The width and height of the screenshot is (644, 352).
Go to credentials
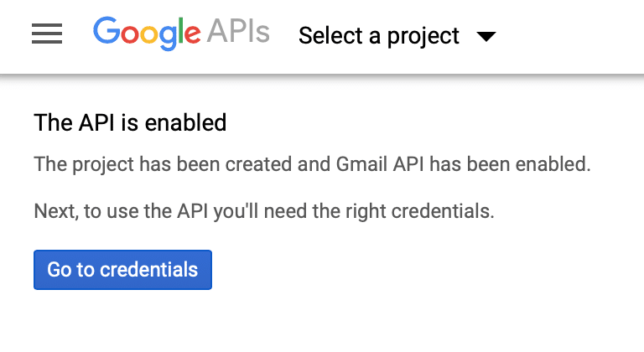[122, 270]
